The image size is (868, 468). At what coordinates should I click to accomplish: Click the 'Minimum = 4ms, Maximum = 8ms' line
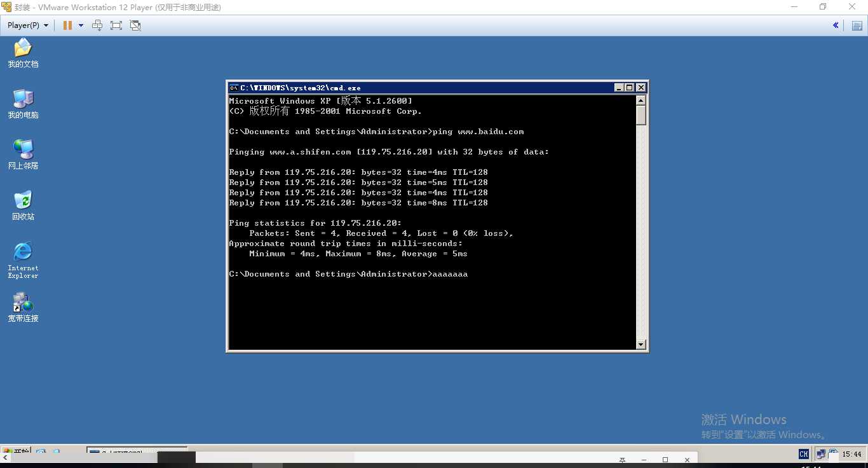tap(358, 254)
